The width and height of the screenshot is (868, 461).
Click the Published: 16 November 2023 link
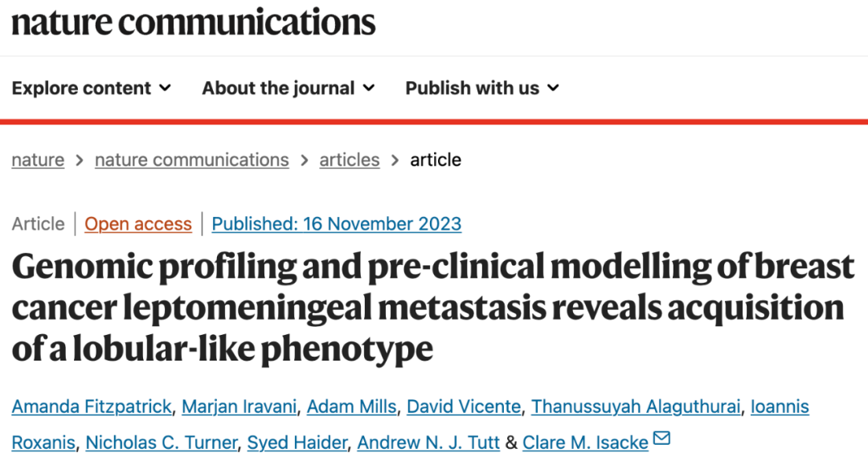coord(337,224)
